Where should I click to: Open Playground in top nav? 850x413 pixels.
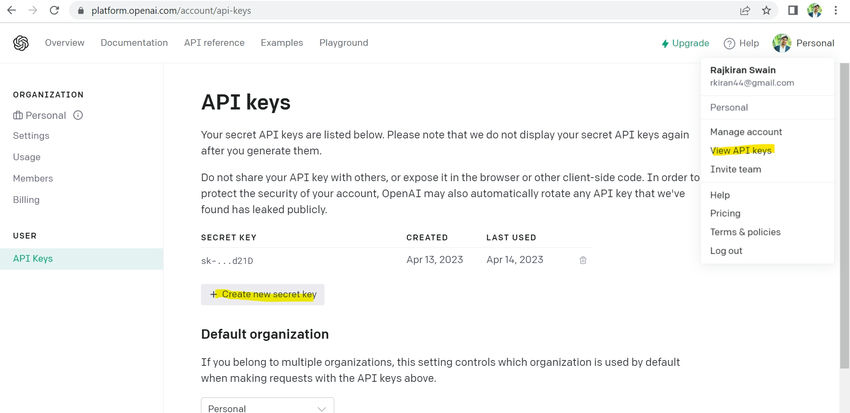click(344, 43)
